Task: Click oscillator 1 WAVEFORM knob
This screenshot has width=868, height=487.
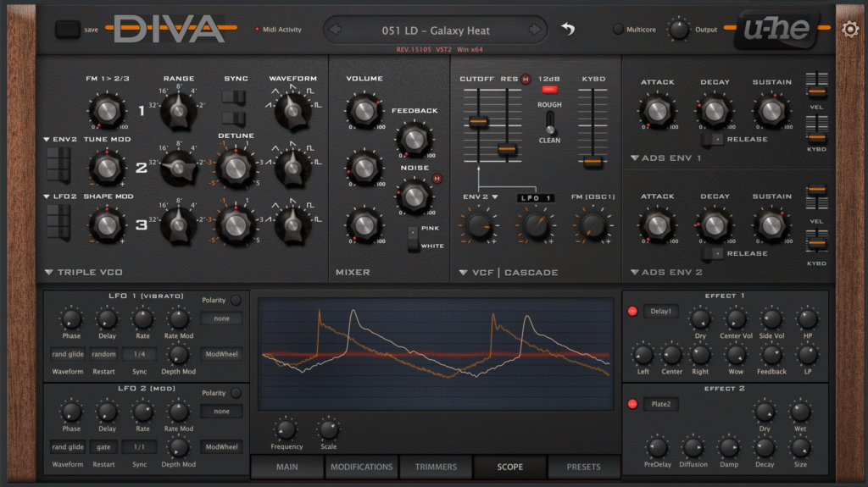Action: (x=292, y=110)
